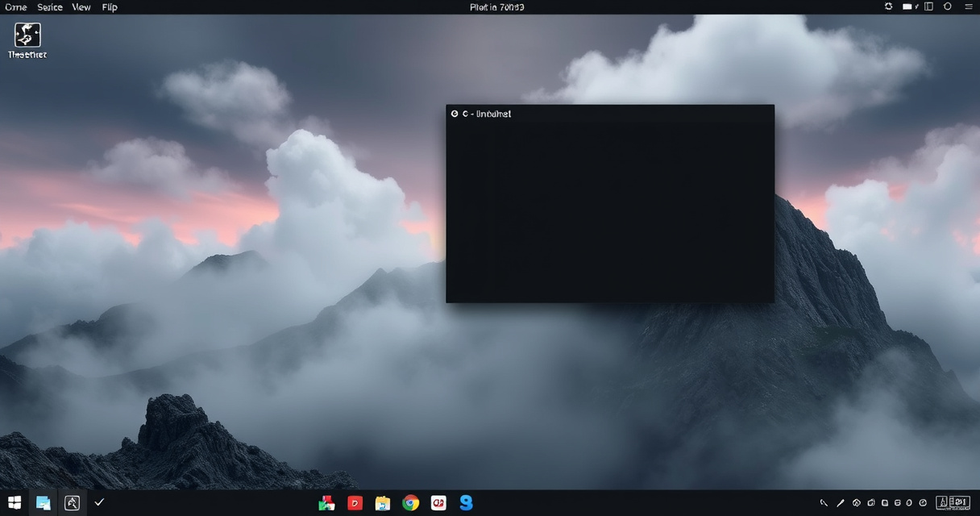980x516 pixels.
Task: Click inside the dark terminal window
Action: pyautogui.click(x=610, y=211)
